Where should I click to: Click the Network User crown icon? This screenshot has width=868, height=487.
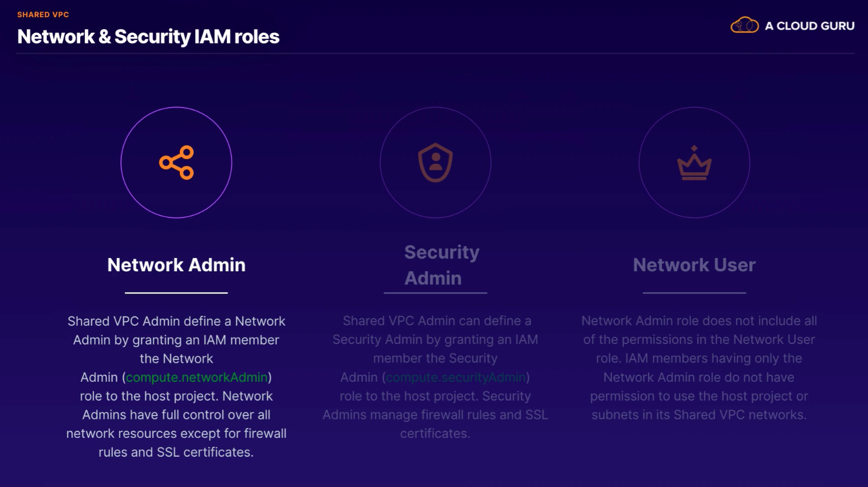(x=694, y=163)
